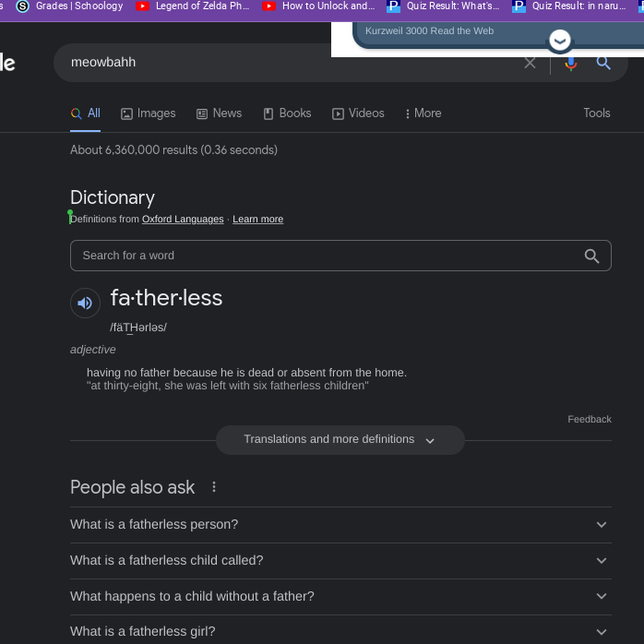Image resolution: width=644 pixels, height=644 pixels.
Task: Expand "What happens to a child without a father?"
Action: 340,596
